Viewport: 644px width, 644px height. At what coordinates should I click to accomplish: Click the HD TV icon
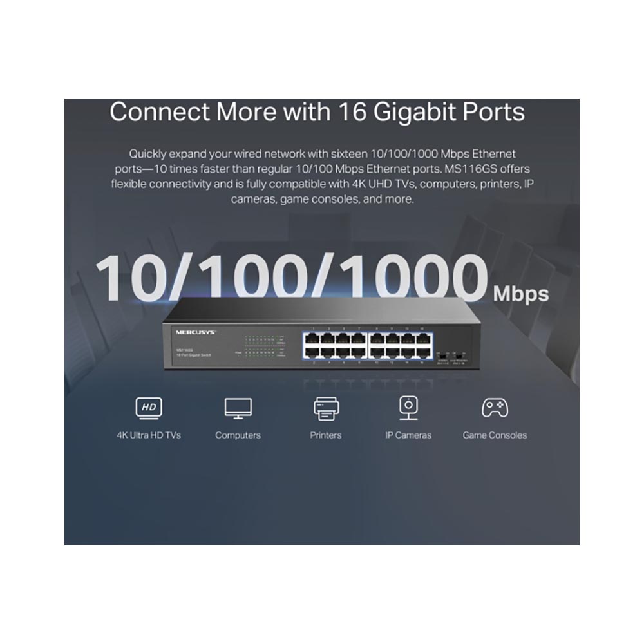point(149,408)
